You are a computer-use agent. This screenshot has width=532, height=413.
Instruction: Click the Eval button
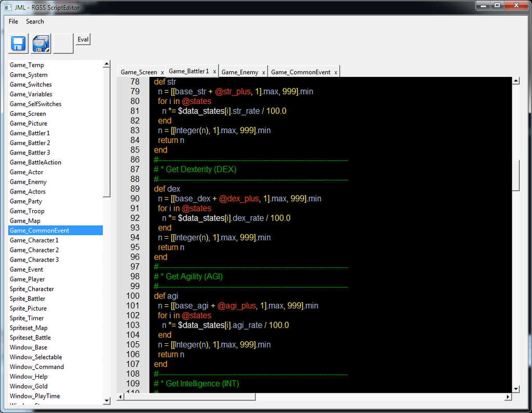pos(83,40)
